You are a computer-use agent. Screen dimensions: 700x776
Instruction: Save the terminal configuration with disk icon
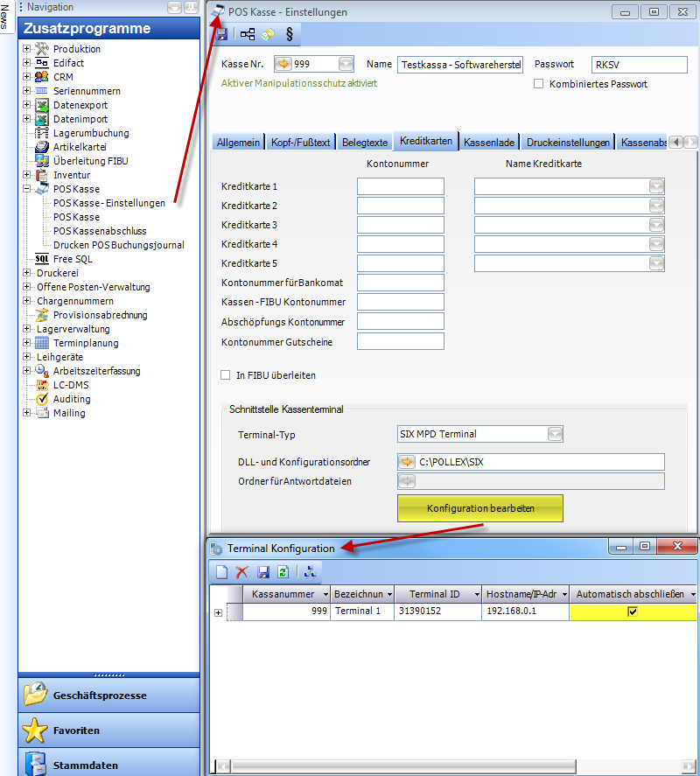262,571
